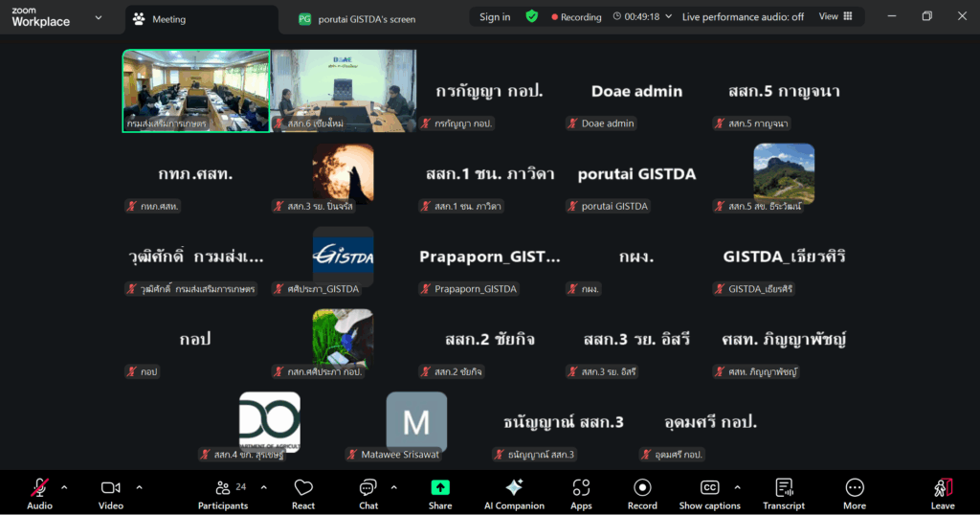Toggle Show captions

(x=709, y=493)
